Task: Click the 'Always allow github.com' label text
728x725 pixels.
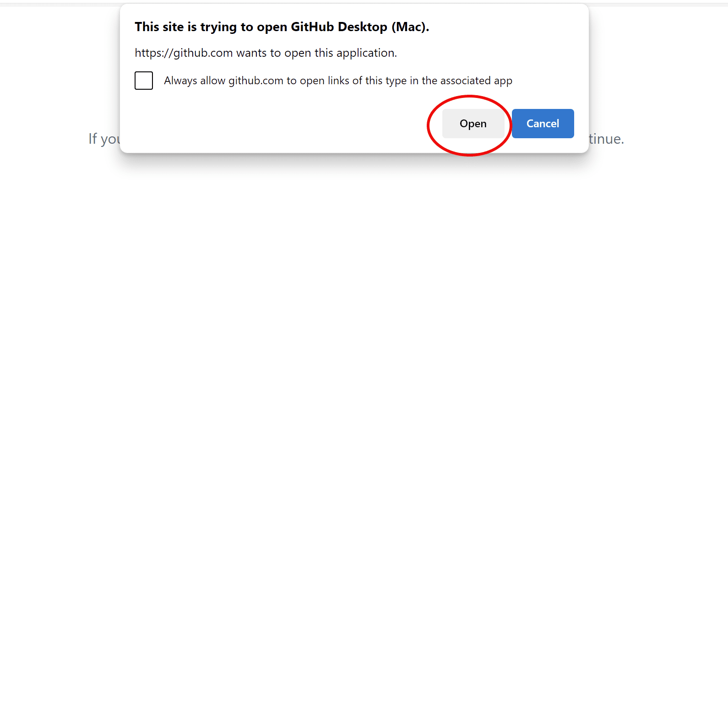Action: pos(338,81)
